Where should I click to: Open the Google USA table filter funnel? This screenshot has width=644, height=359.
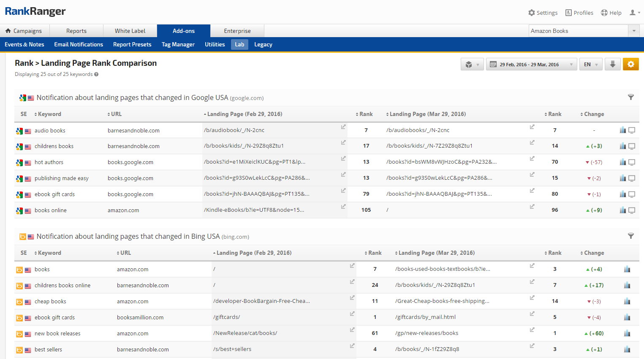click(x=630, y=97)
